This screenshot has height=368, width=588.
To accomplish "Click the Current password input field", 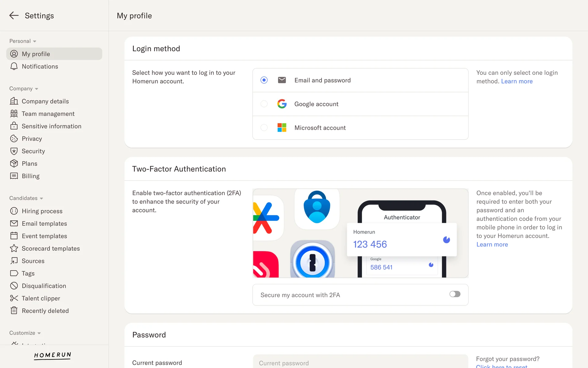I will (360, 363).
